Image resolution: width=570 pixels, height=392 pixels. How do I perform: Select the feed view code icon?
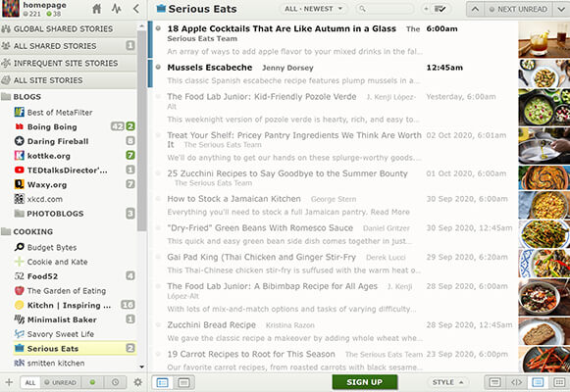point(516,382)
